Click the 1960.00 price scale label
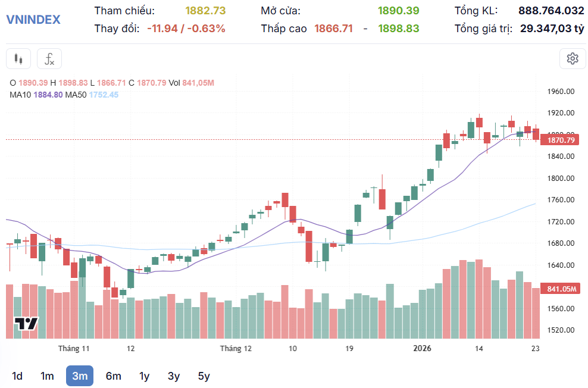Screen dimensions: 588x388 (x=561, y=92)
